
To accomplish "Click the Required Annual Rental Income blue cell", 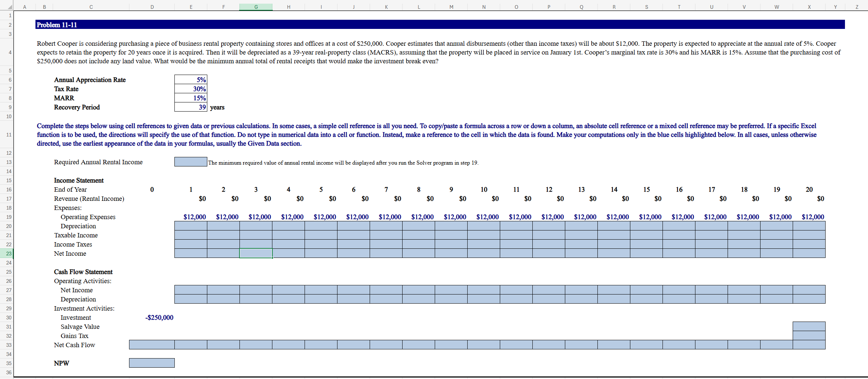I will click(190, 162).
